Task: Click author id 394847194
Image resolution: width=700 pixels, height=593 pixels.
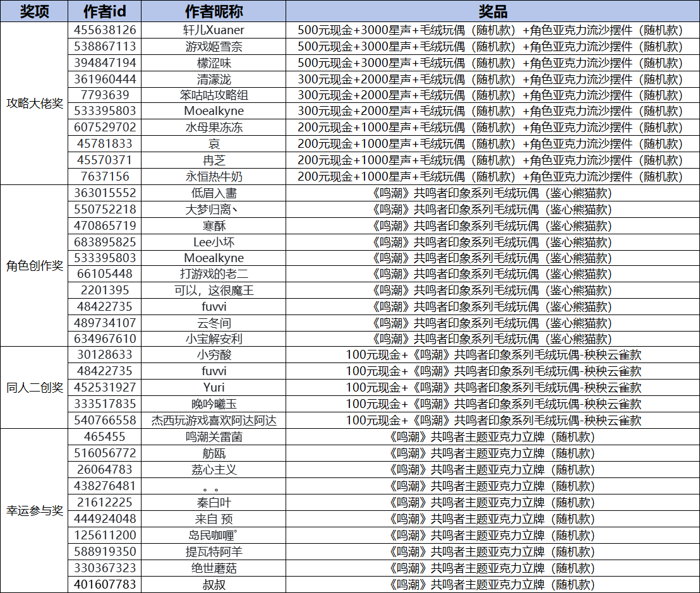Action: pyautogui.click(x=105, y=63)
